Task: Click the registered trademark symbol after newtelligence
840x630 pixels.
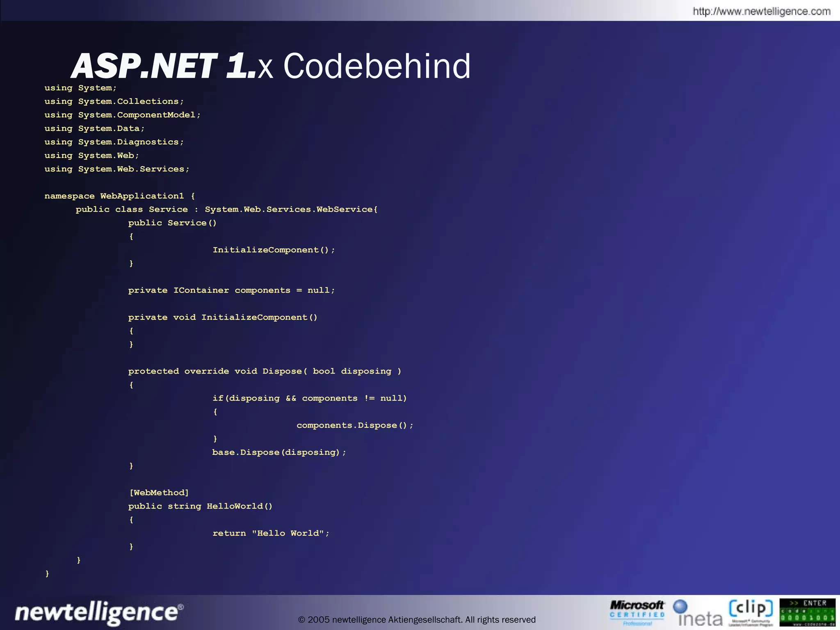Action: [x=181, y=607]
